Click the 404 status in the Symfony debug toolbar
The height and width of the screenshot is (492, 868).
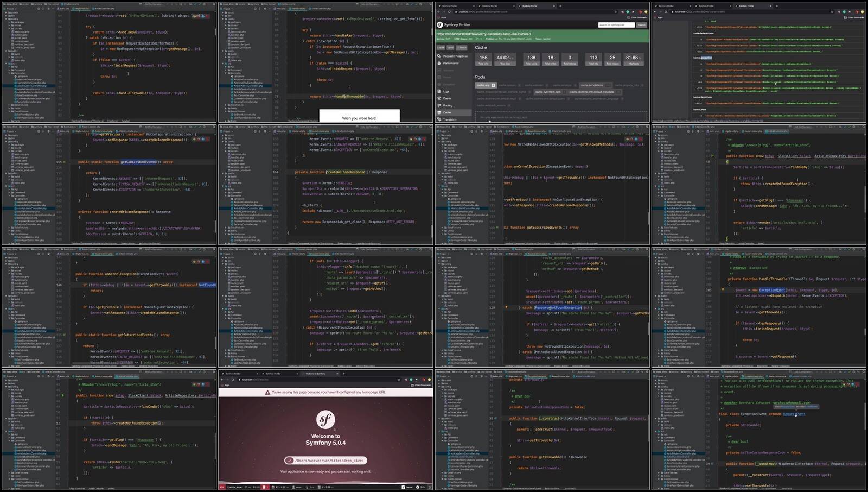click(222, 487)
